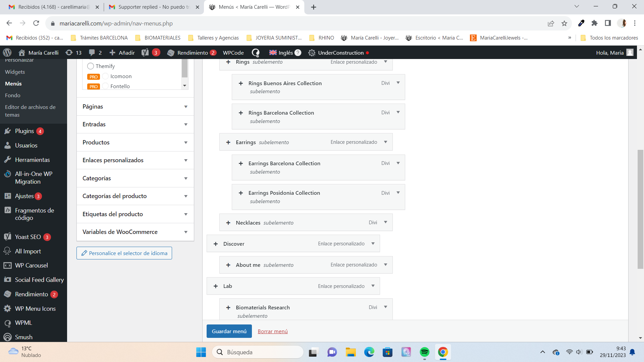Select the Fontello radio option
Screen dimensions: 644x362
[105, 86]
